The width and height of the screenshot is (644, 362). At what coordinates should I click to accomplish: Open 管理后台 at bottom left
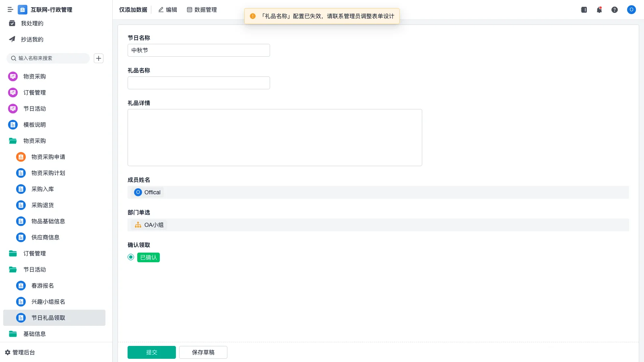click(x=22, y=352)
